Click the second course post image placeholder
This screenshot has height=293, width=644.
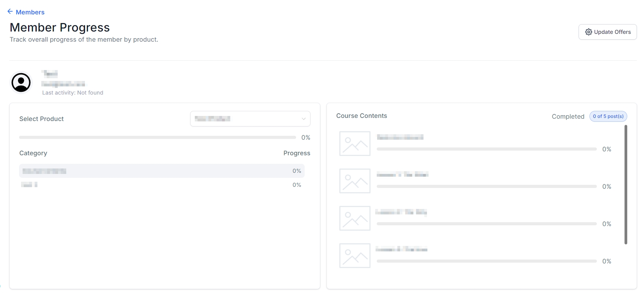pos(355,181)
